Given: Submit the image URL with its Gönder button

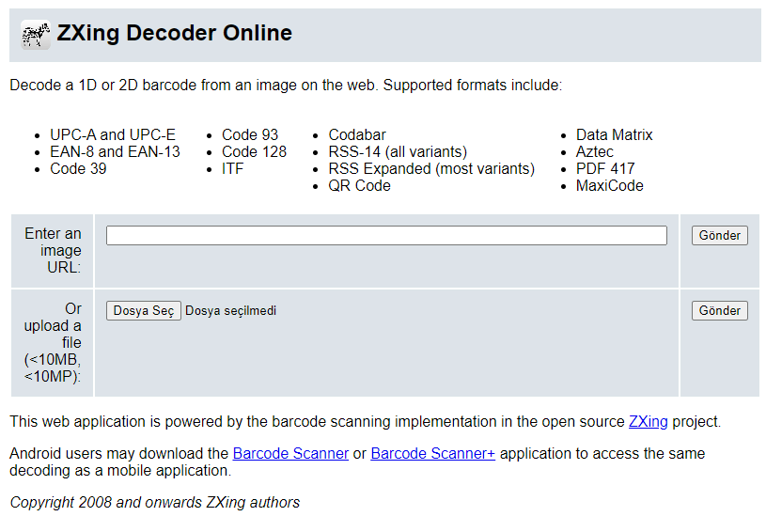Looking at the screenshot, I should 720,236.
